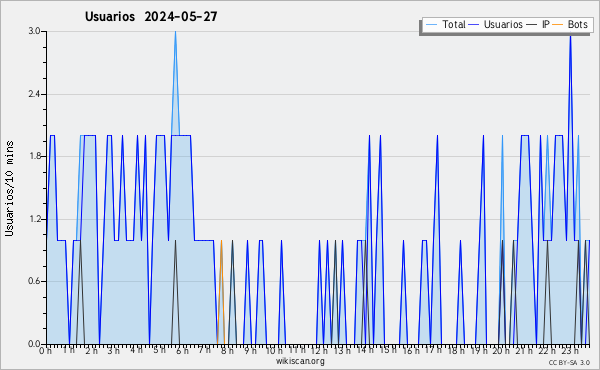Image resolution: width=600 pixels, height=370 pixels.
Task: Click the '8 h' x-axis label
Action: pyautogui.click(x=227, y=351)
